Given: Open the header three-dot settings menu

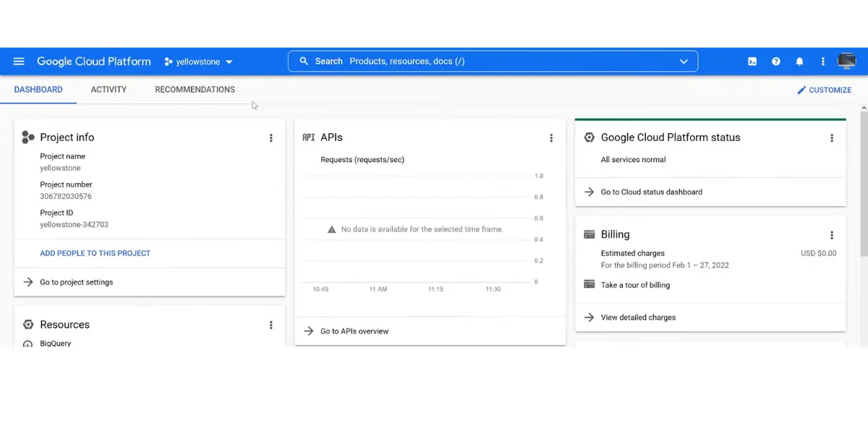Looking at the screenshot, I should click(823, 61).
